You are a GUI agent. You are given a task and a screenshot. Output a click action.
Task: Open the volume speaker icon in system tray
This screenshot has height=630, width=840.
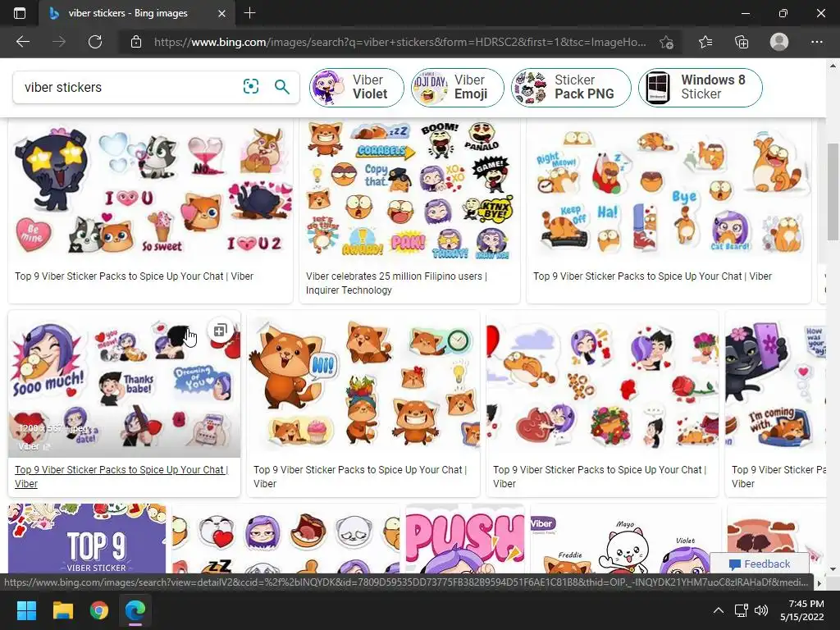point(760,610)
